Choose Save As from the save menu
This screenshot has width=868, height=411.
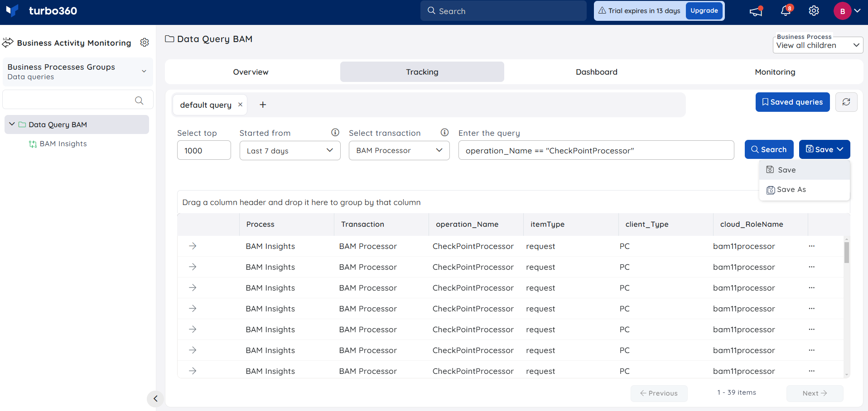tap(805, 190)
